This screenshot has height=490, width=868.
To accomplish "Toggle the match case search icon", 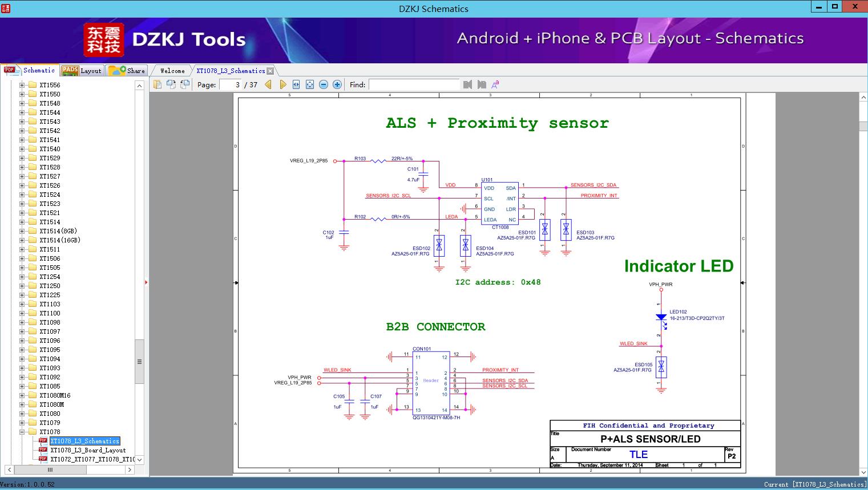I will (x=495, y=84).
